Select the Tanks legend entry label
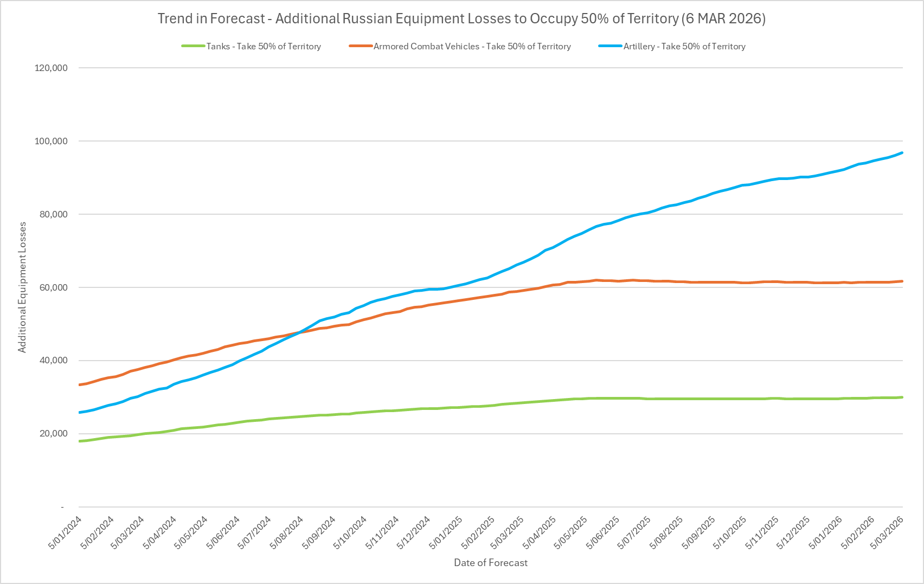 [264, 47]
